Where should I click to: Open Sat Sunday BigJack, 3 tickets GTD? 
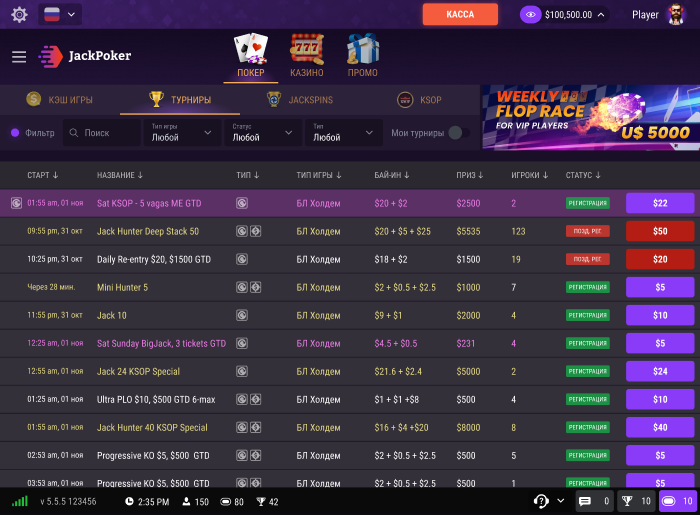pyautogui.click(x=161, y=344)
